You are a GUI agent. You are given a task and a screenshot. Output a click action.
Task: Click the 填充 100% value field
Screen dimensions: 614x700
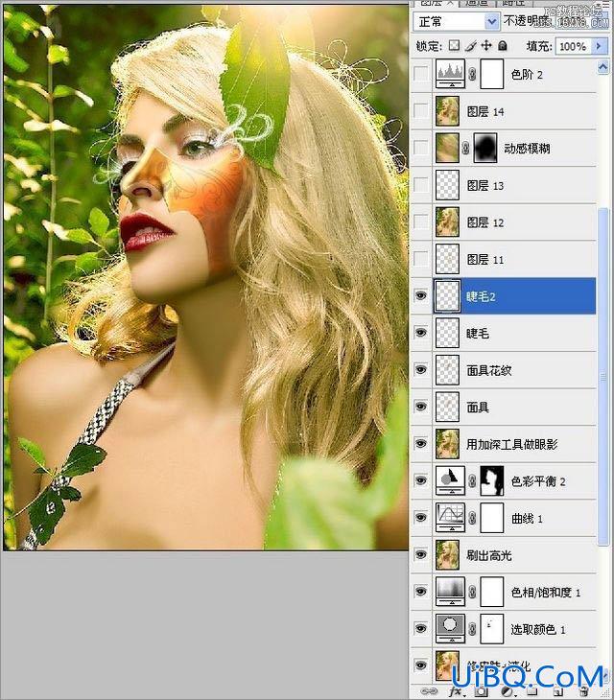click(573, 46)
